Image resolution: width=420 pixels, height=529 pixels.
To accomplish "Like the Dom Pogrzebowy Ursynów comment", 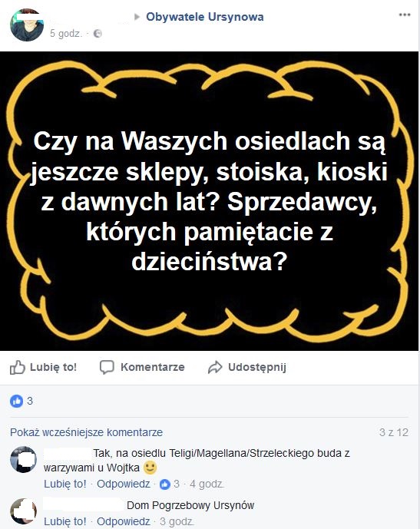I will click(65, 521).
